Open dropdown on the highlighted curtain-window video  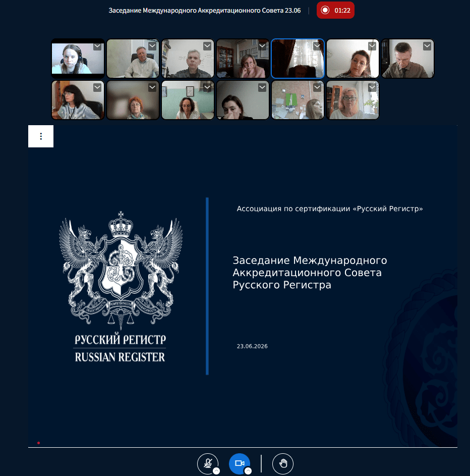pos(317,46)
